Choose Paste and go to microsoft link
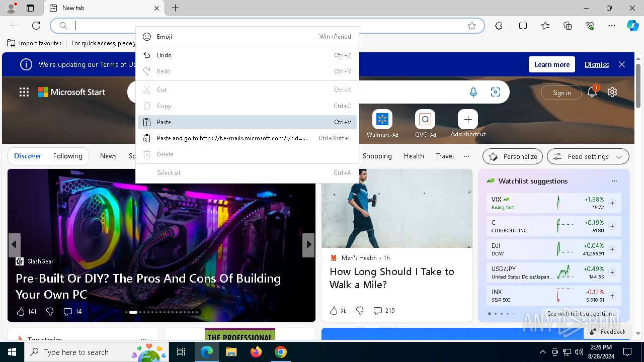644x362 pixels. tap(247, 138)
